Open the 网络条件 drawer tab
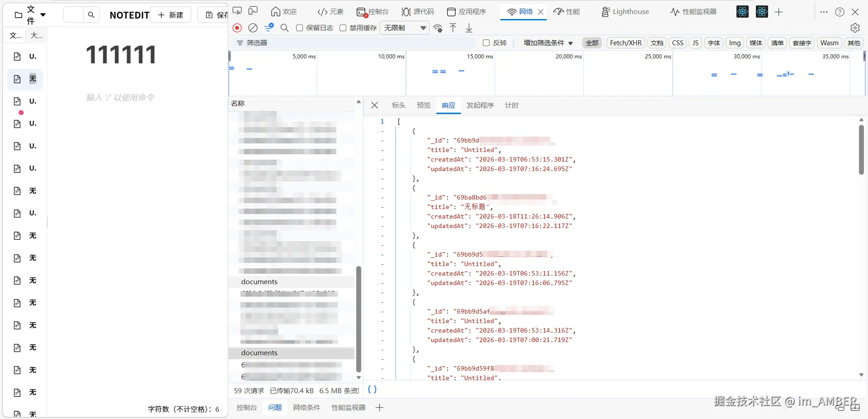Viewport: 868px width, 419px height. (307, 408)
